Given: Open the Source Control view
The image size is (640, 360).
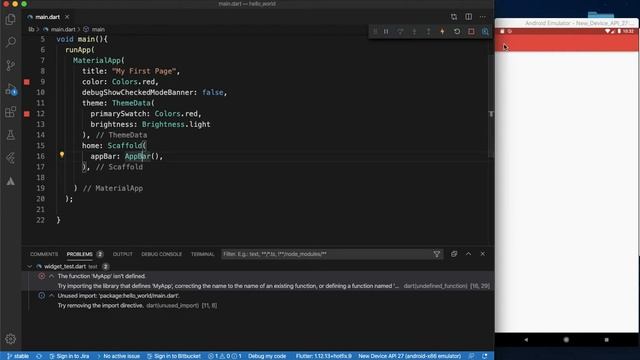Looking at the screenshot, I should pos(11,65).
